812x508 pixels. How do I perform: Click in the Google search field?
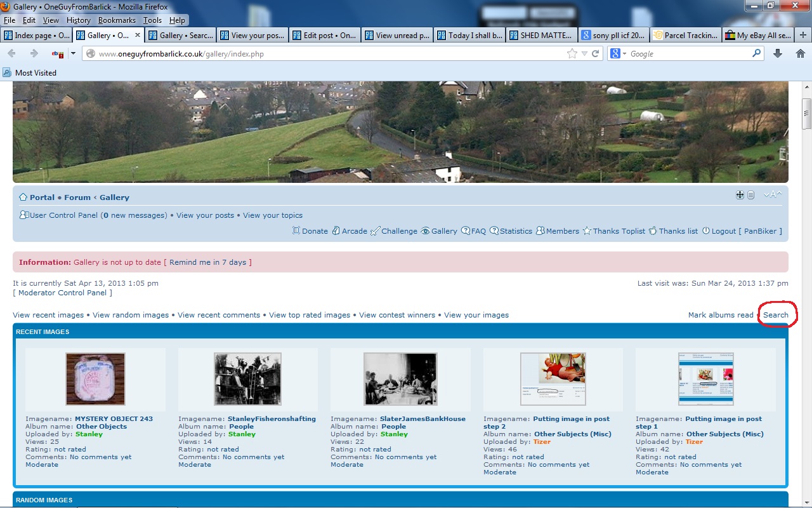point(688,54)
